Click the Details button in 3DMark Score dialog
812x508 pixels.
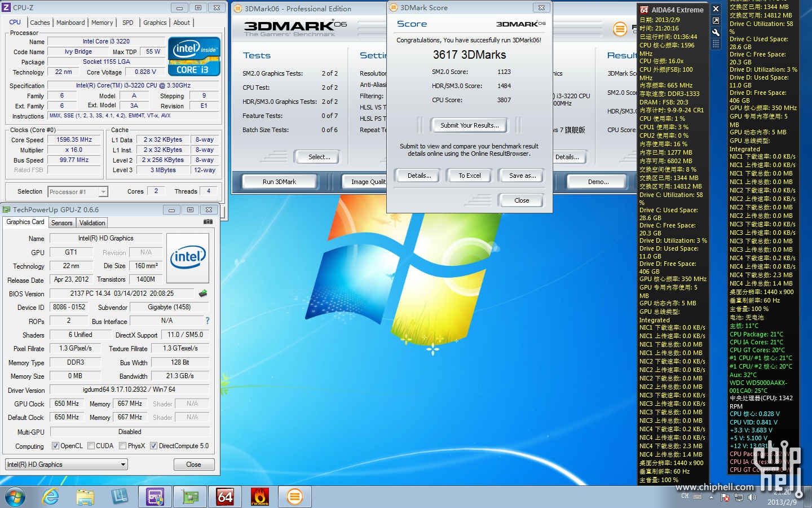419,176
